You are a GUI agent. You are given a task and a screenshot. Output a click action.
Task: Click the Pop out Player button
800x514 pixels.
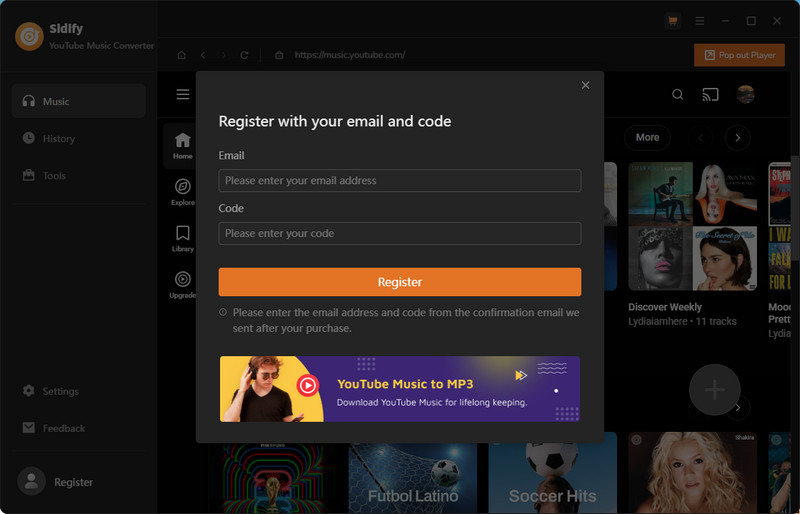point(739,55)
